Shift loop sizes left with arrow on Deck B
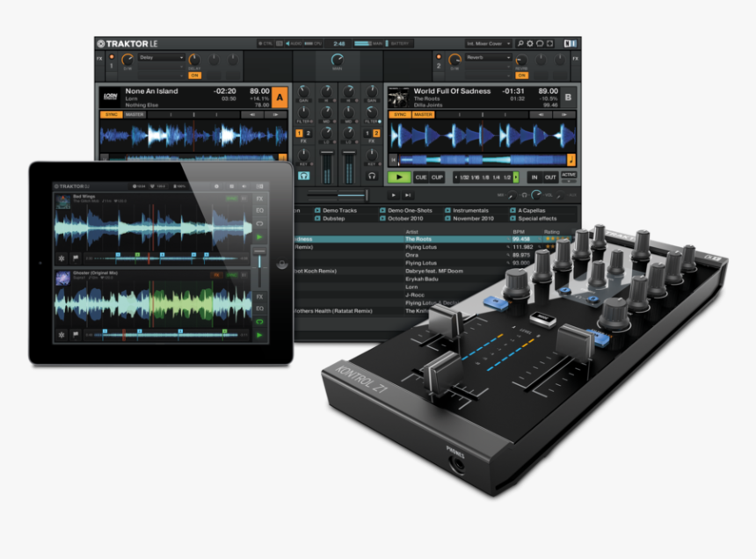Image resolution: width=756 pixels, height=559 pixels. tap(455, 178)
